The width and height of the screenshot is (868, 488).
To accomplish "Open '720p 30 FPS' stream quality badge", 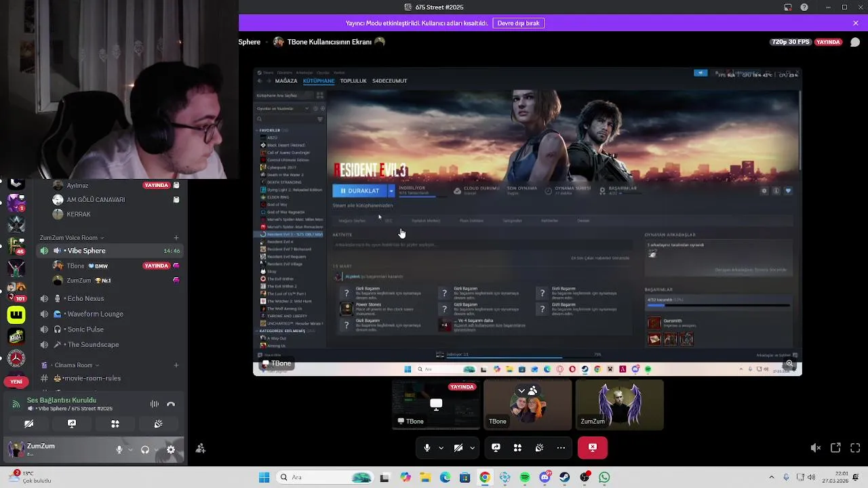I will (790, 42).
